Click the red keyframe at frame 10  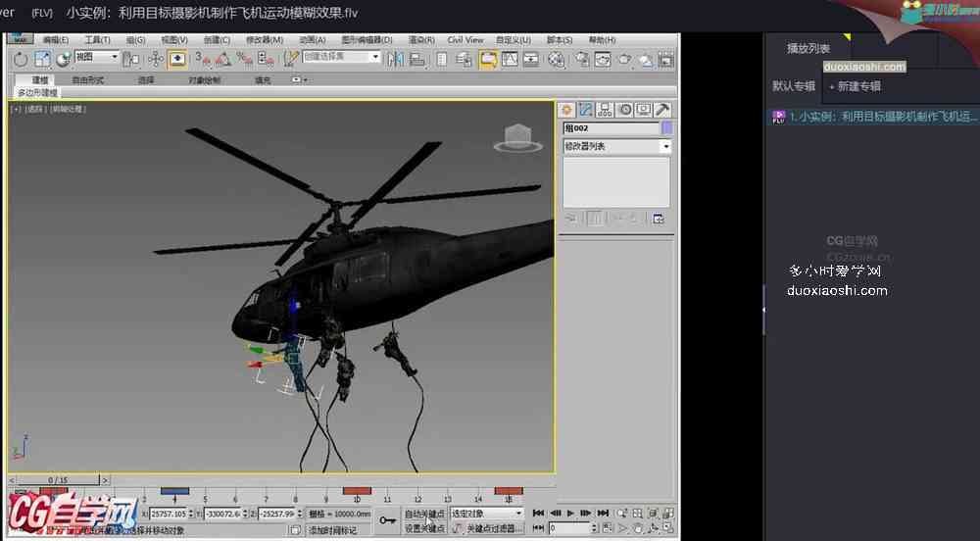point(357,491)
